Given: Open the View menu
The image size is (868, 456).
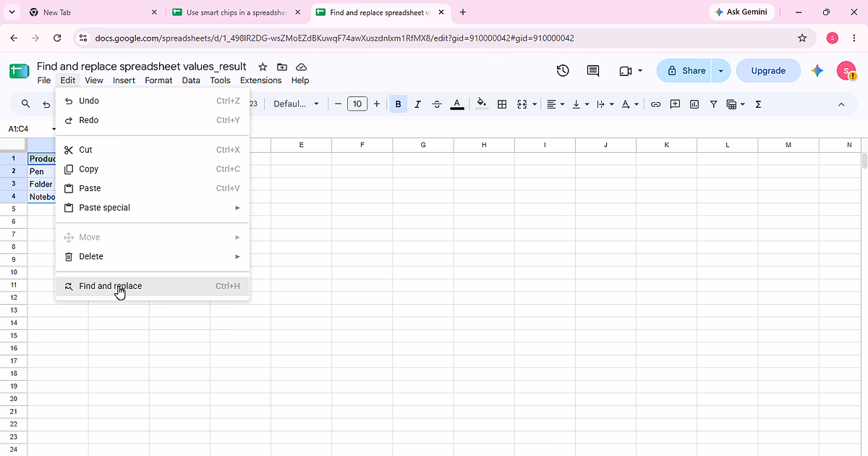Looking at the screenshot, I should [94, 80].
